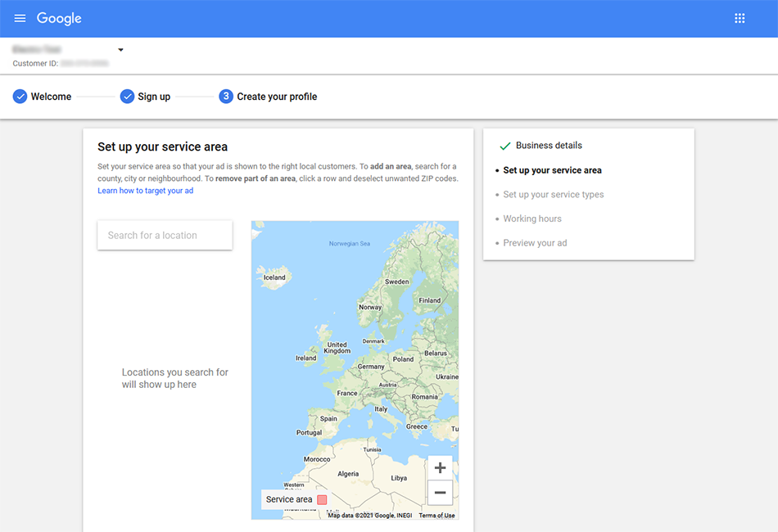Expand the account selector dropdown arrow
778x532 pixels.
(120, 50)
